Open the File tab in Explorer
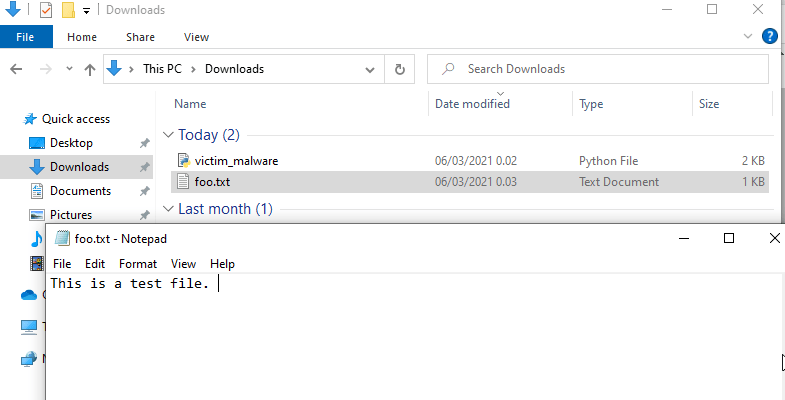Screen dimensions: 785x400 click(x=26, y=37)
